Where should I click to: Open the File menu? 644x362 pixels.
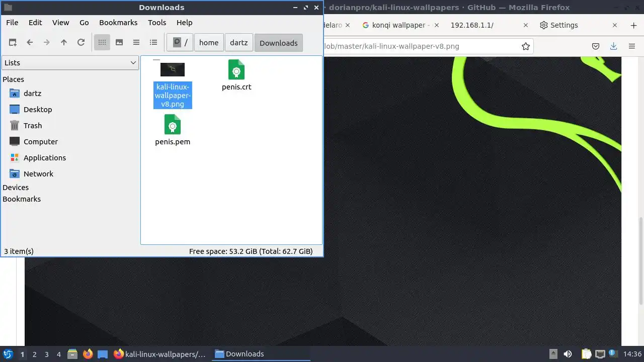pos(12,23)
